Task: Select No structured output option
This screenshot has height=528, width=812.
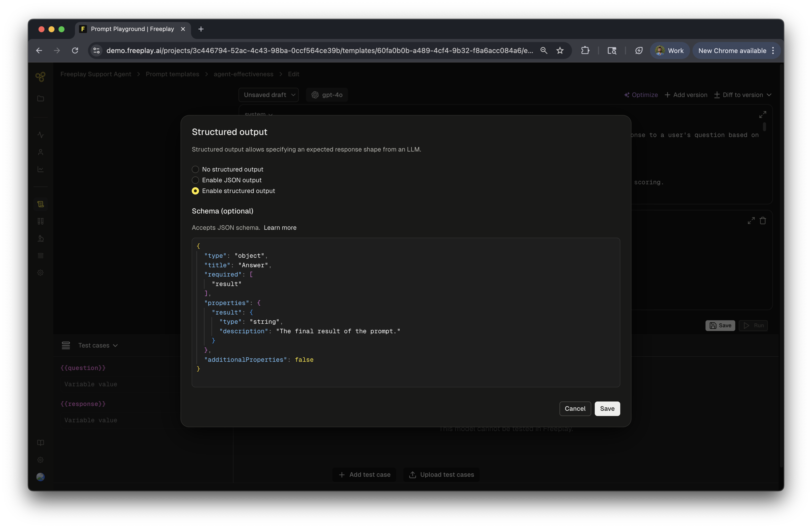Action: 195,169
